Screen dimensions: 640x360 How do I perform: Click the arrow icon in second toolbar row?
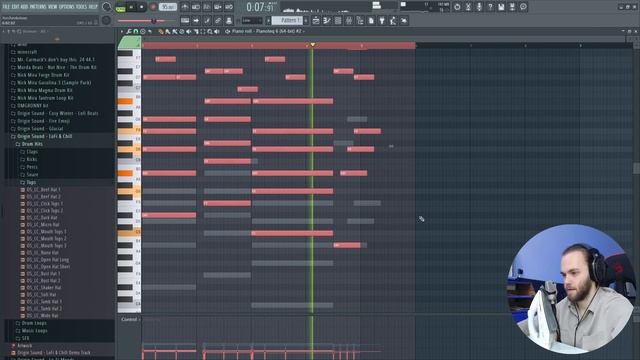196,20
